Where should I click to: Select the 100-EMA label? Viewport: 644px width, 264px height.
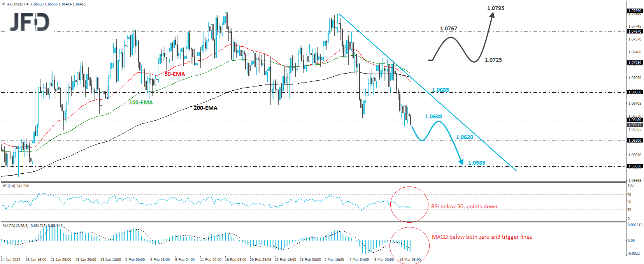[x=141, y=102]
